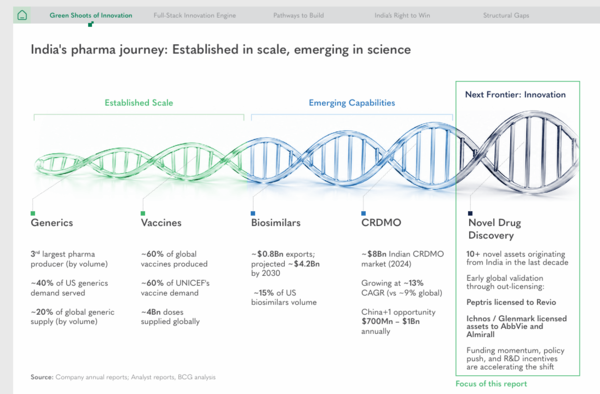600x394 pixels.
Task: Select the blue square marker above CRDMO
Action: click(x=364, y=213)
